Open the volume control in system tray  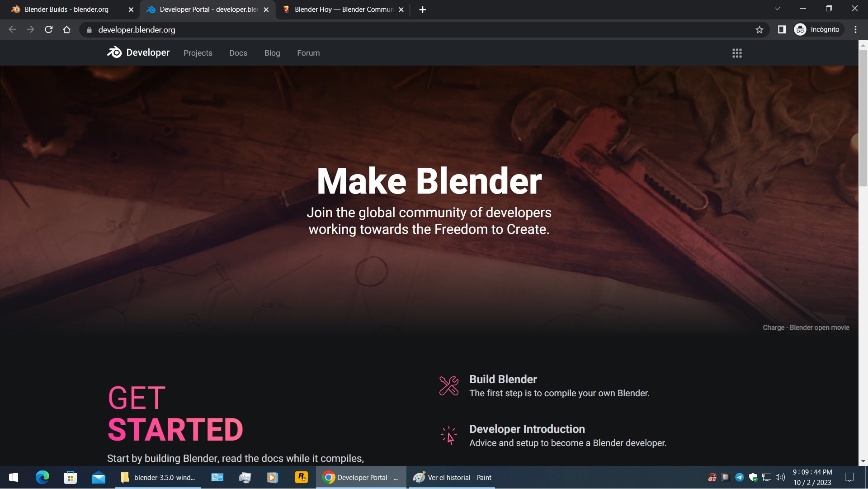780,478
